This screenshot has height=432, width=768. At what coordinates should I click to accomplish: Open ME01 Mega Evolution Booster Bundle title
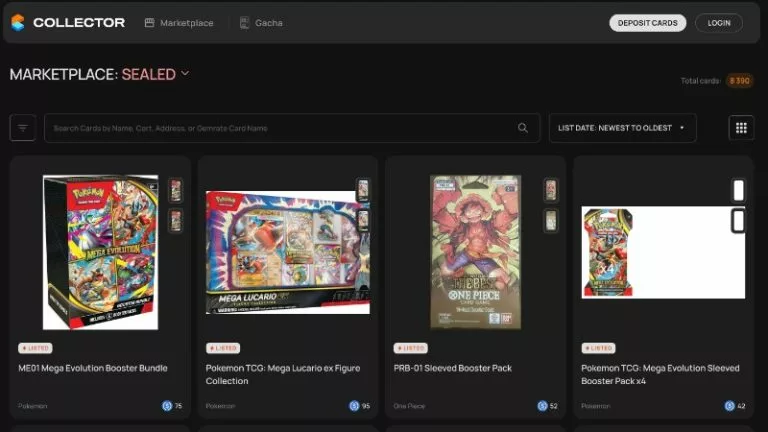coord(93,368)
